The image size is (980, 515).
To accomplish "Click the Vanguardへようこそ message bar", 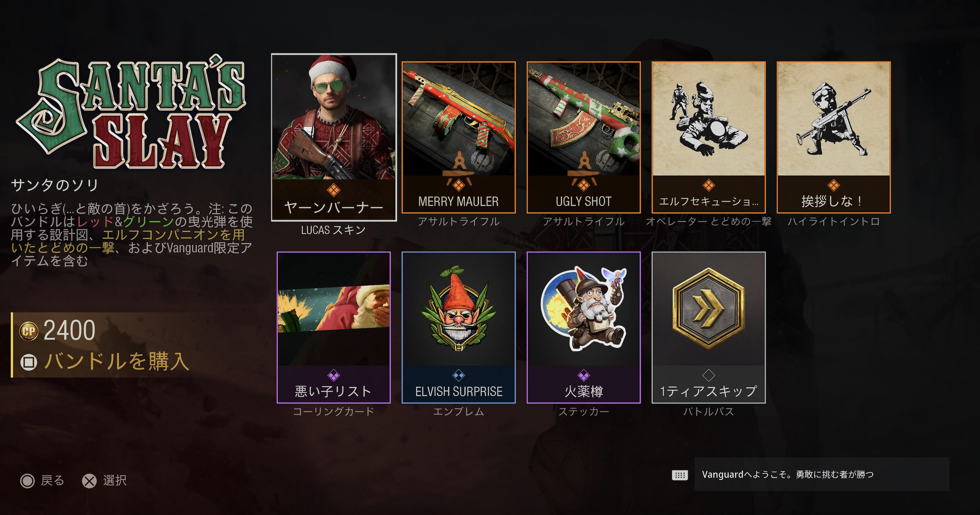I will click(822, 474).
